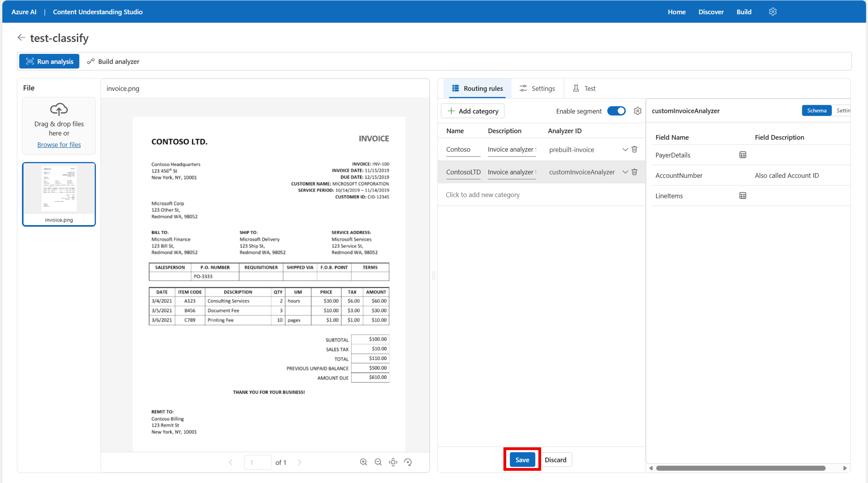Delete the Contoso category row

coord(634,149)
